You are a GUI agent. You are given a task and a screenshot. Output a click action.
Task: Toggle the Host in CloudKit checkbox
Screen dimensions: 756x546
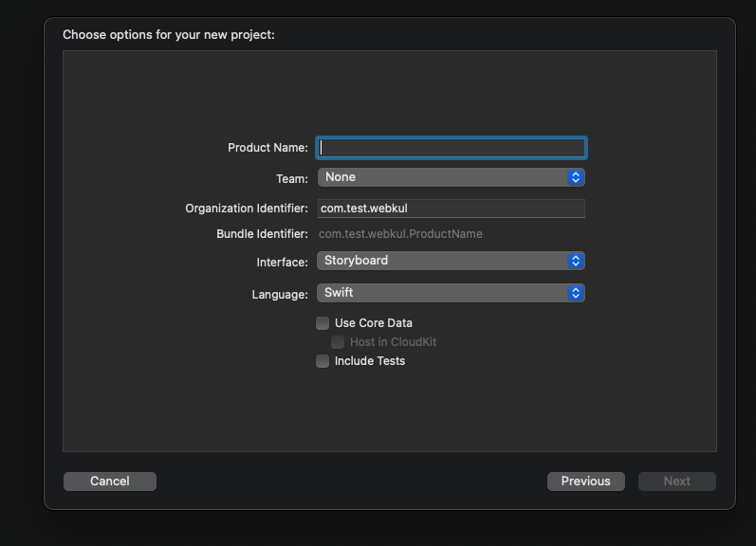pyautogui.click(x=338, y=342)
